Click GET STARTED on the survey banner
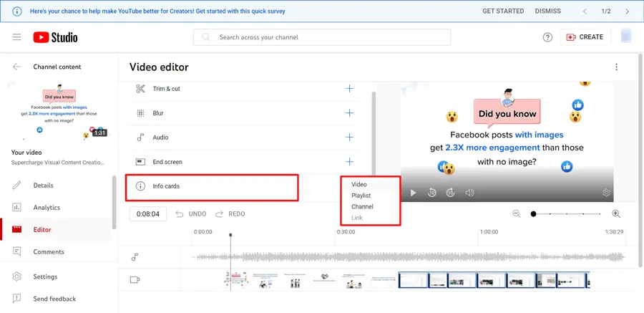This screenshot has width=644, height=313. [503, 11]
